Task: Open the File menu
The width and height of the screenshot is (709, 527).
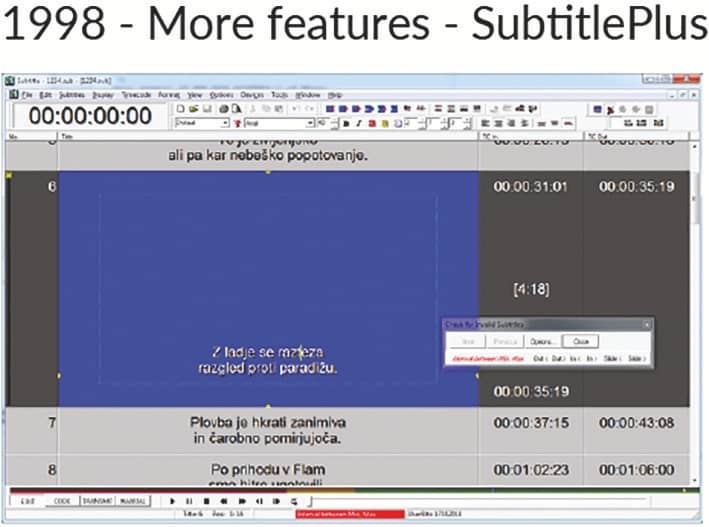Action: 27,95
